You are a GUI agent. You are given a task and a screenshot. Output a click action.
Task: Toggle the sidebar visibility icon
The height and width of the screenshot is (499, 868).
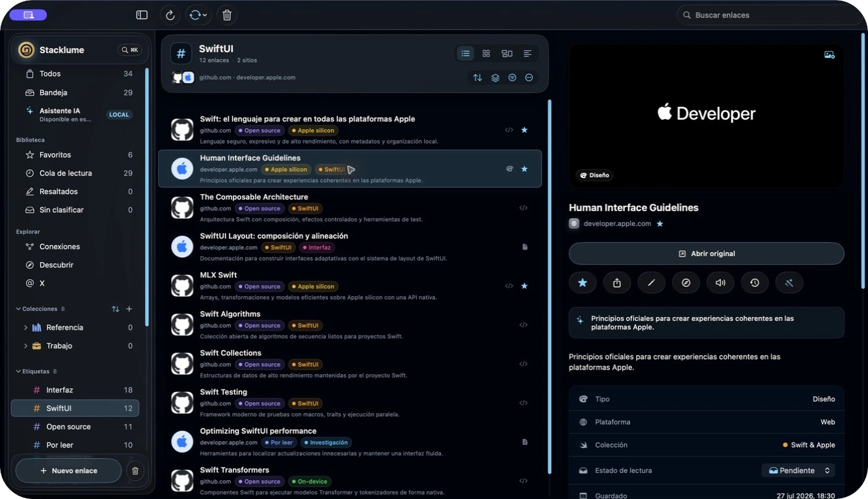(142, 15)
